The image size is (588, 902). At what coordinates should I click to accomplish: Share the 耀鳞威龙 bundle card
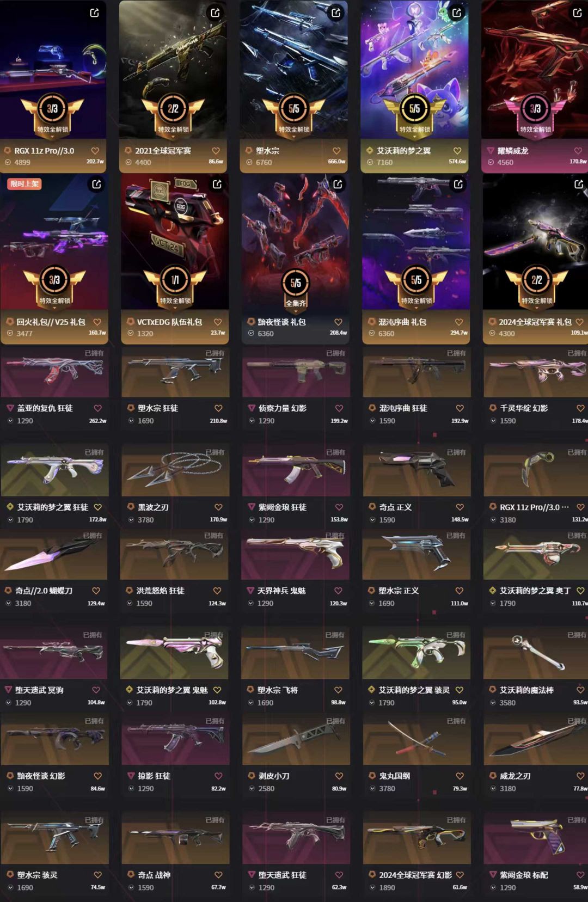[578, 13]
